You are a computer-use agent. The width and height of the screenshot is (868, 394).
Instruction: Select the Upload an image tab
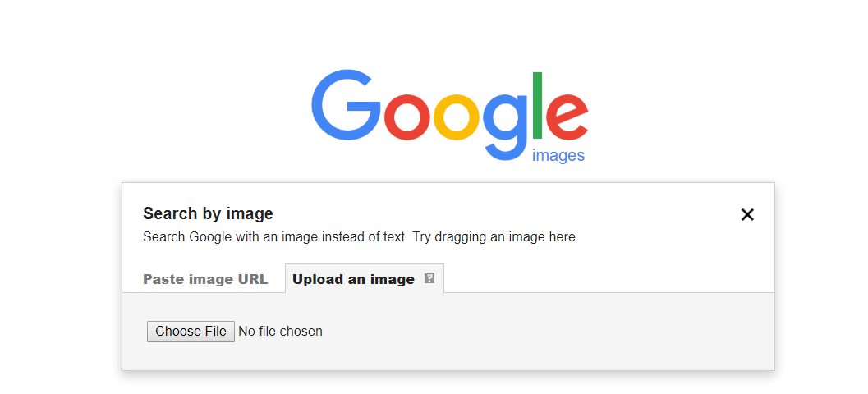[353, 279]
